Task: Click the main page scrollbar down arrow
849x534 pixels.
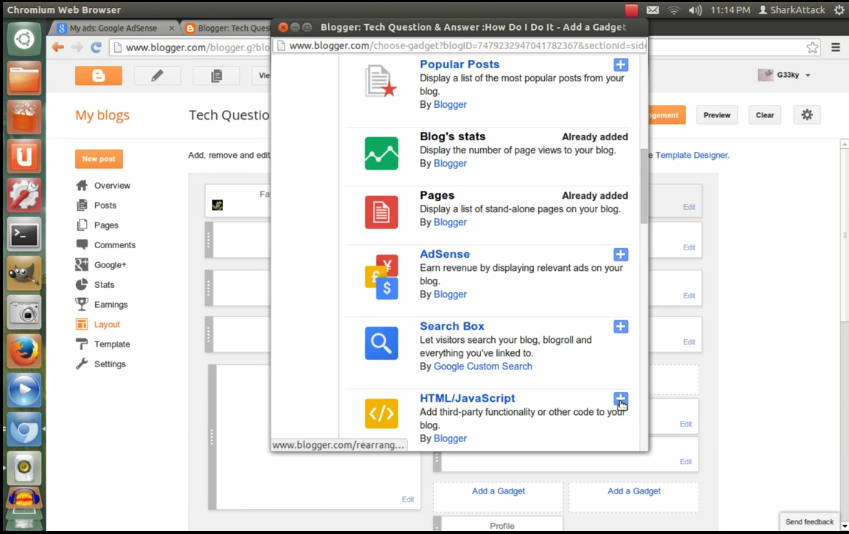Action: coord(844,525)
